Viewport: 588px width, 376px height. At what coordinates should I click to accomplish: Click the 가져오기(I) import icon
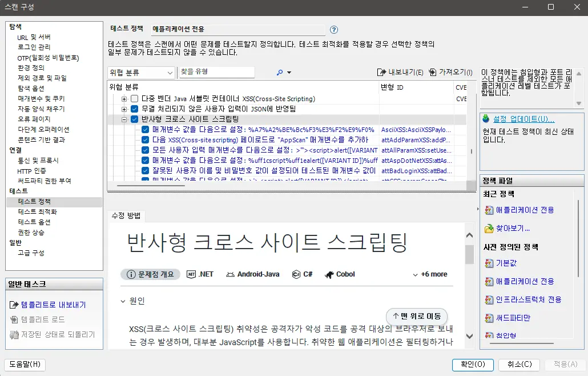click(x=432, y=71)
